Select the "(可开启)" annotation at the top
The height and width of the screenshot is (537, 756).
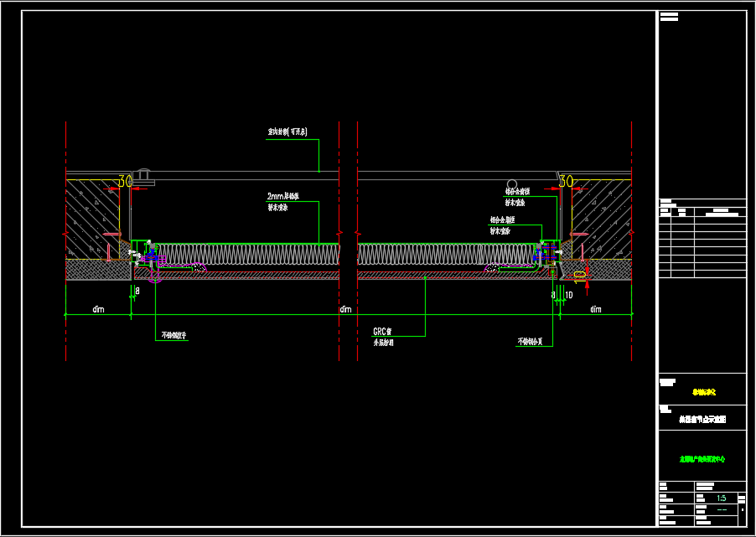pos(297,132)
